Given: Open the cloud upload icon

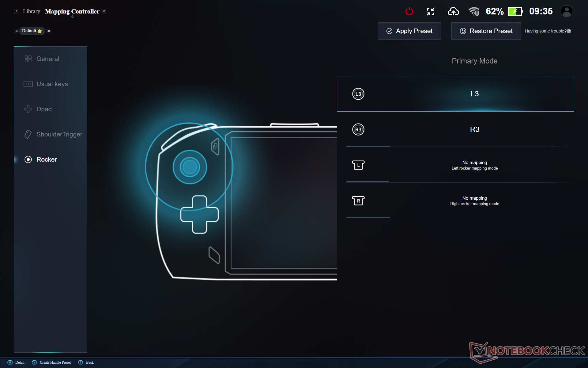Looking at the screenshot, I should (453, 12).
